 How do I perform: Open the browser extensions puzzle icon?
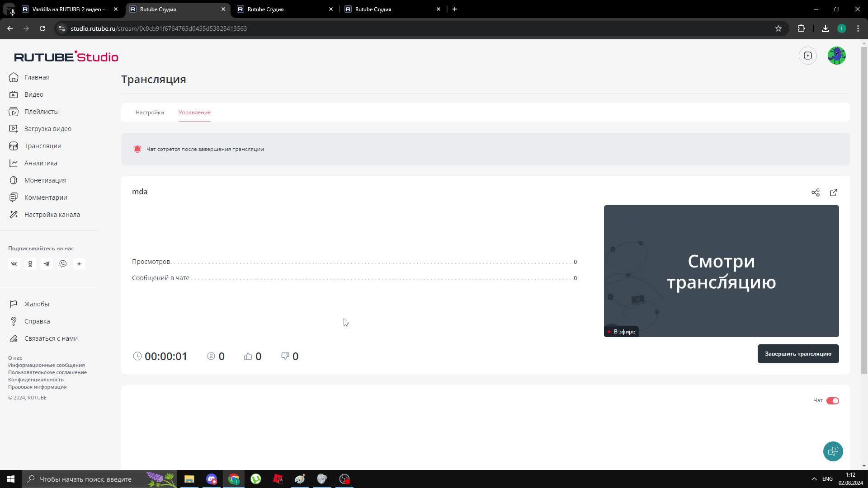(802, 28)
